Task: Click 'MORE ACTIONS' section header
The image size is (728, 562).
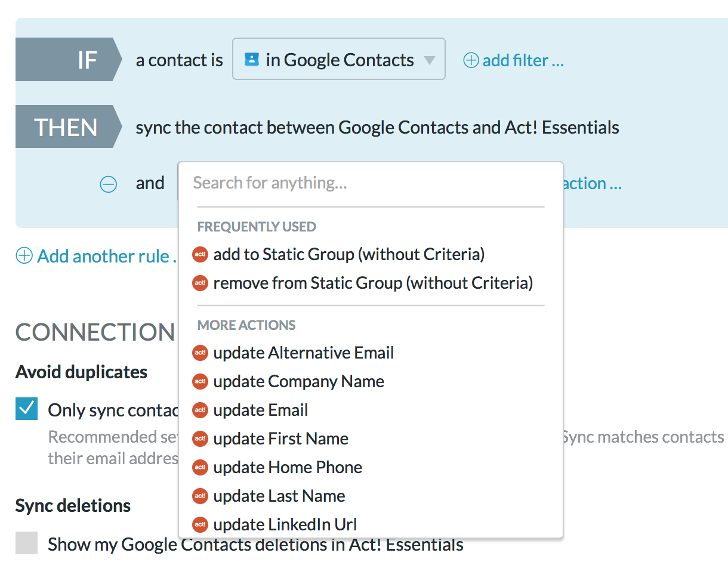Action: tap(246, 325)
